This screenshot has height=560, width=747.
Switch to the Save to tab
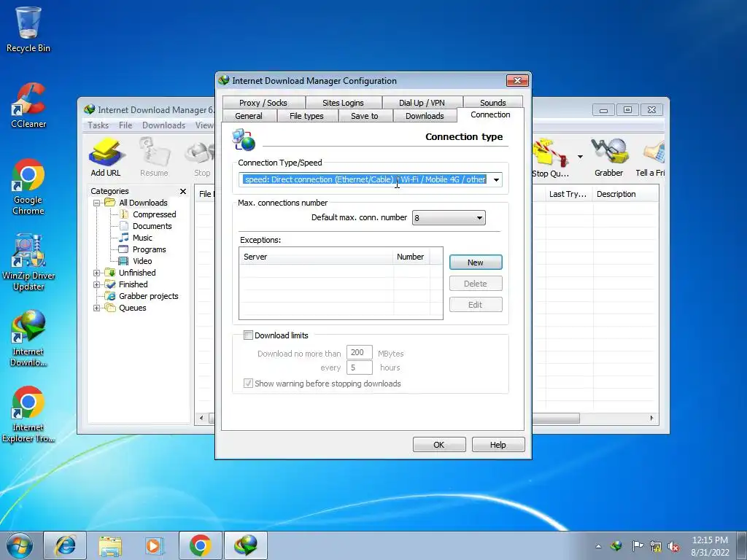[365, 116]
